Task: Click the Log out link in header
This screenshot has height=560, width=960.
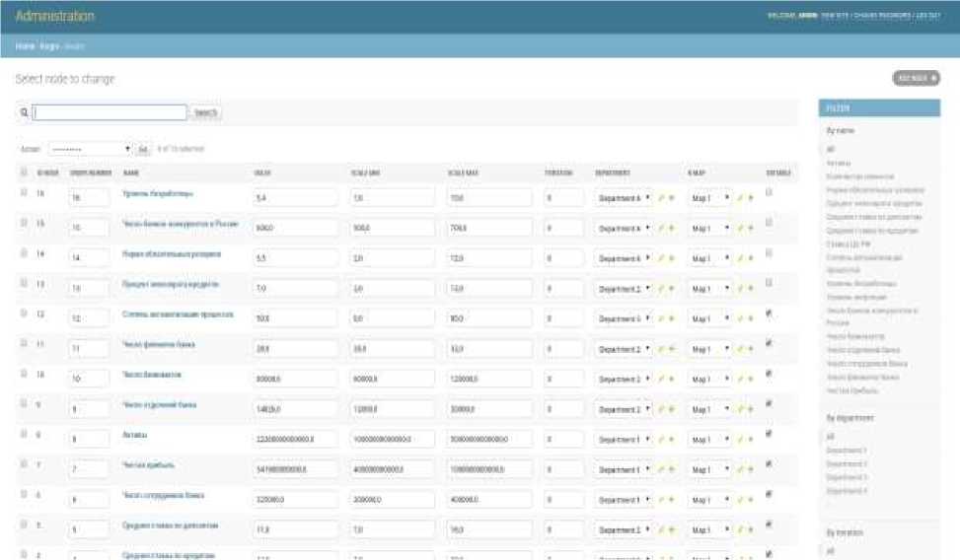Action: click(x=927, y=16)
